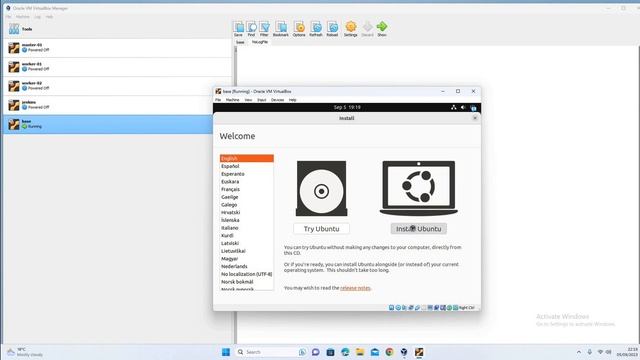
Task: Open Microsoft Edge from taskbar
Action: tap(345, 352)
